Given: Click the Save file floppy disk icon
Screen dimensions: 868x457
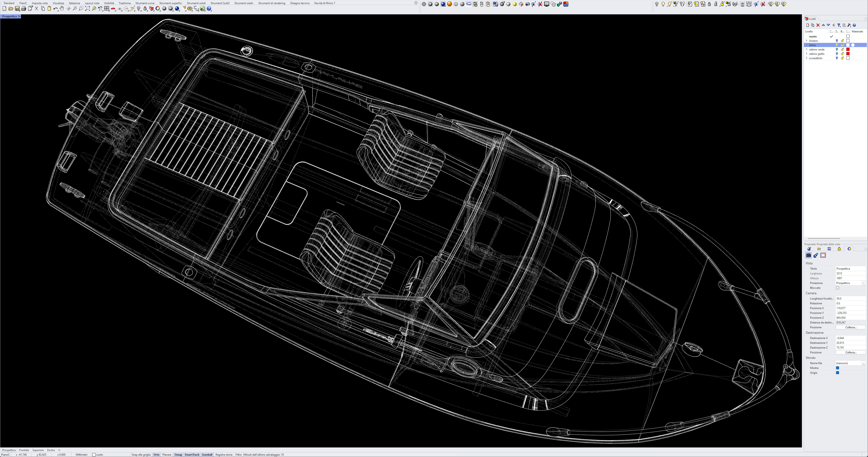Looking at the screenshot, I should pos(17,9).
